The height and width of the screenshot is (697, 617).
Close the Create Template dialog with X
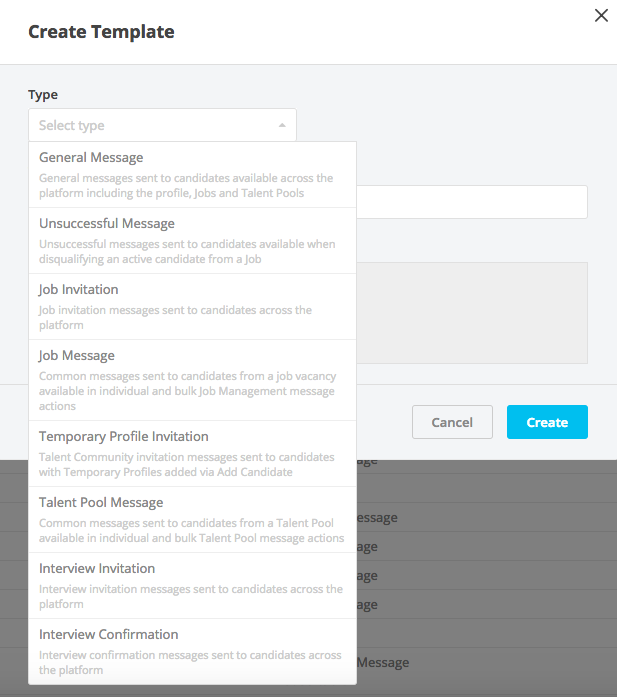click(x=601, y=16)
